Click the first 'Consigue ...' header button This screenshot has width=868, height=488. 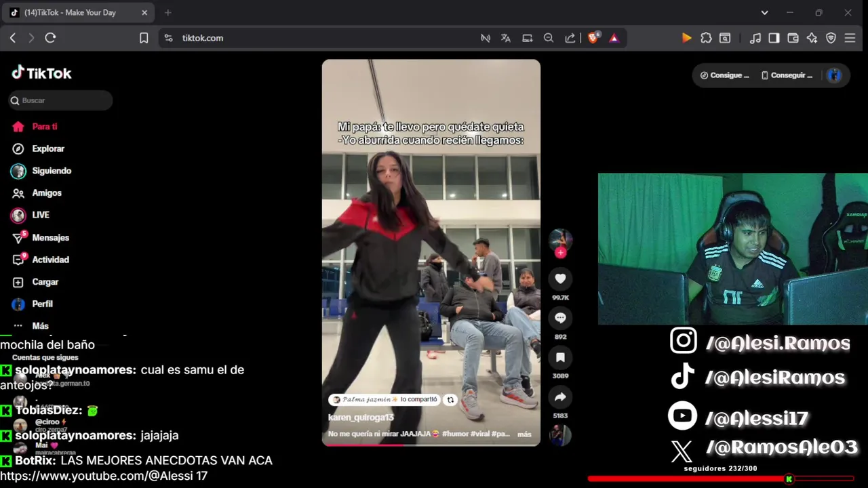[x=724, y=75]
